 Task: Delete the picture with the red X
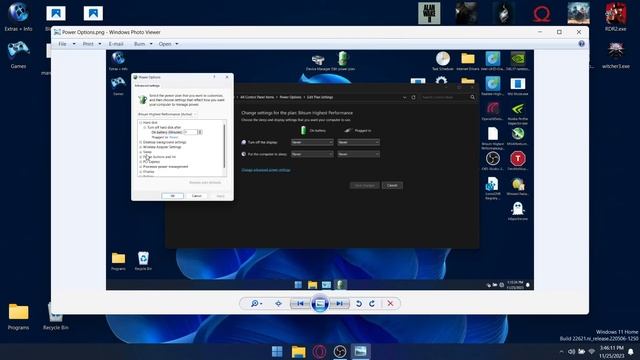pos(390,304)
